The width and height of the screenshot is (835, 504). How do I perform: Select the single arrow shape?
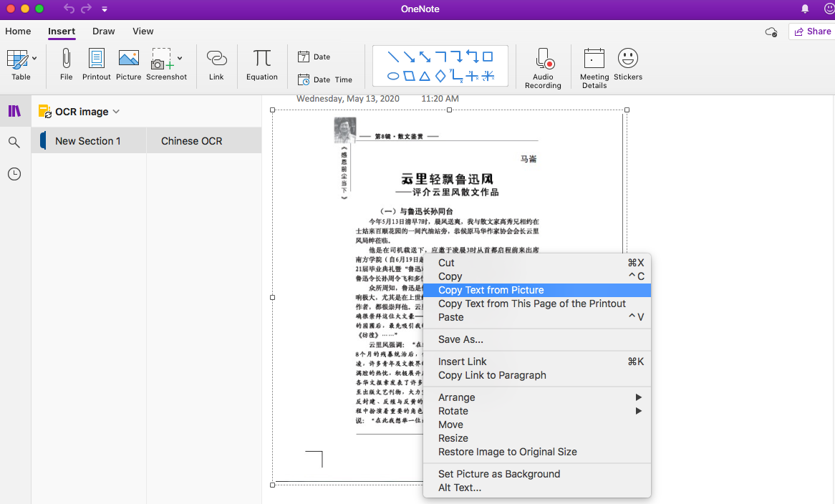click(x=409, y=57)
